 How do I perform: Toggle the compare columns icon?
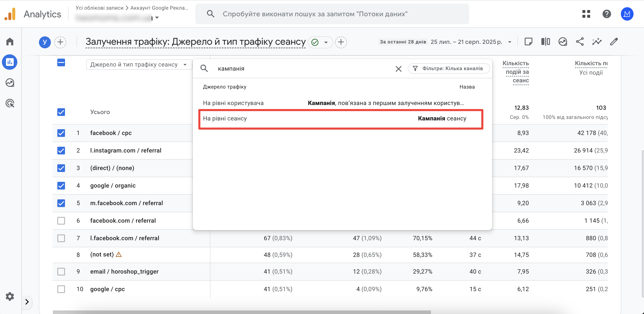coord(545,41)
